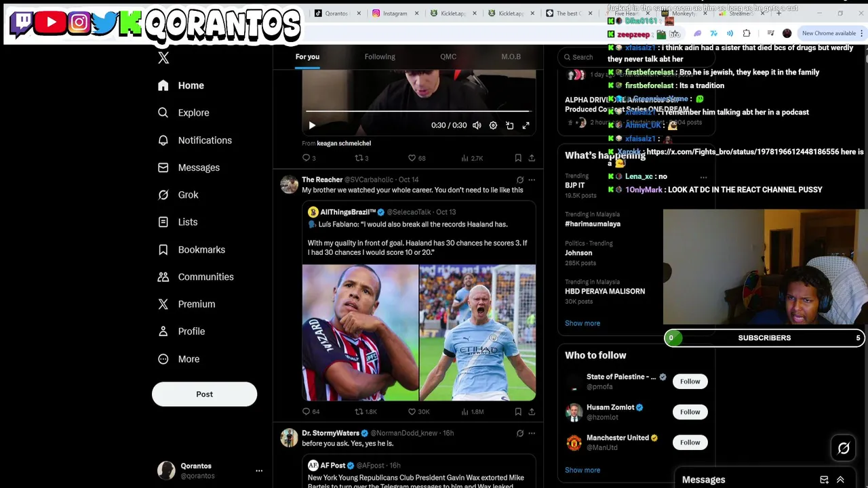Compose new message in Messages drawer

point(824,480)
